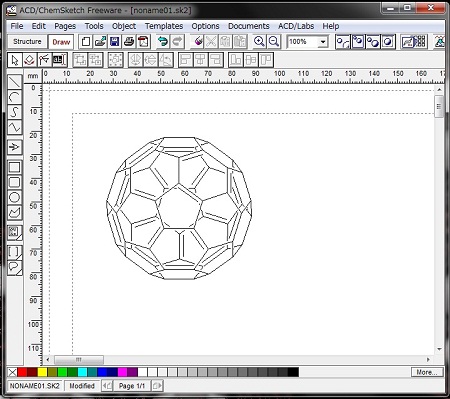
Task: Print the page with printer icon
Action: tap(129, 42)
